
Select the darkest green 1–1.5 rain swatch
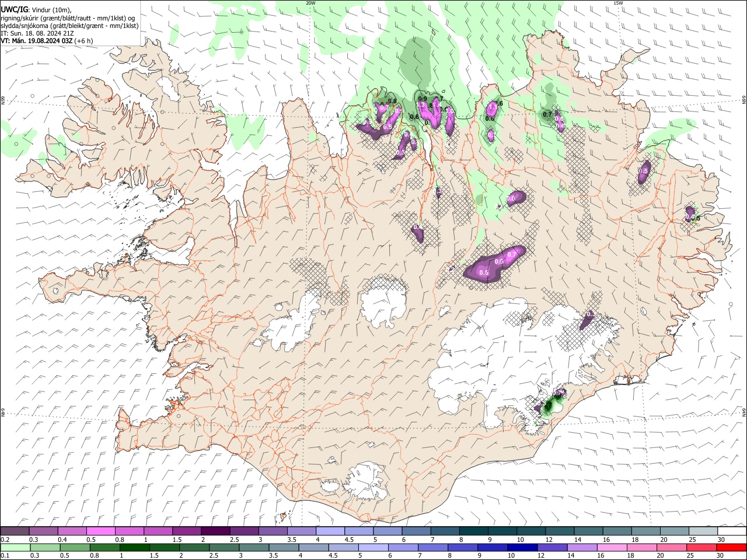pos(135,548)
